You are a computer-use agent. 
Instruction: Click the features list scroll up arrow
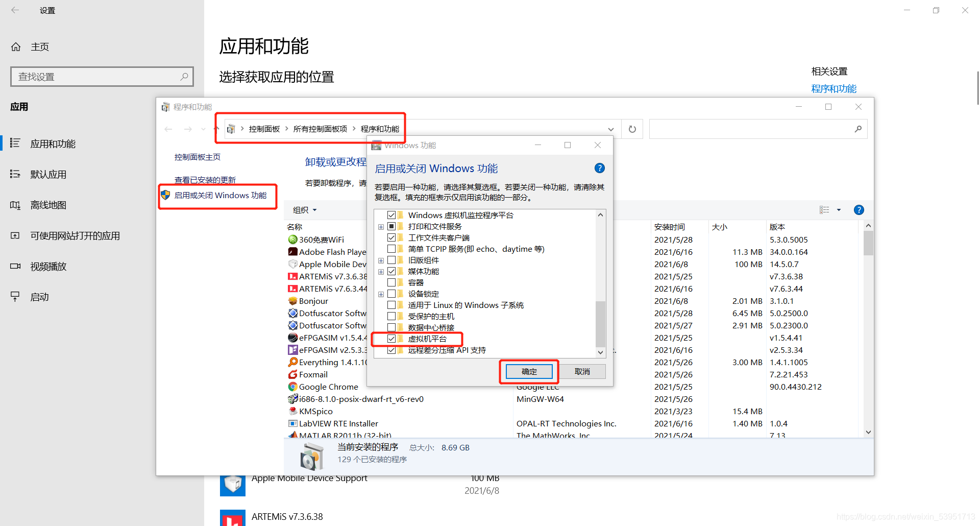pyautogui.click(x=600, y=215)
